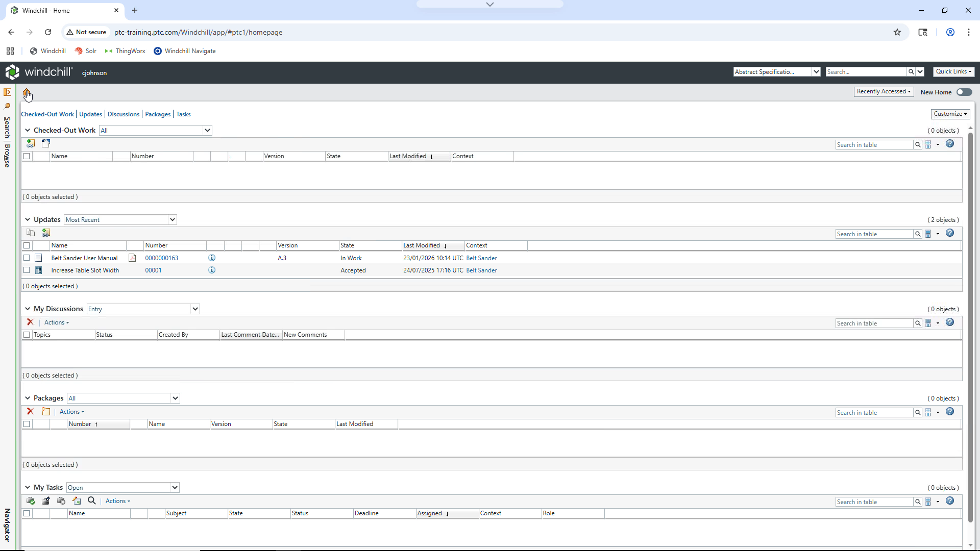Collapse the Packages section
The height and width of the screenshot is (551, 980).
coord(28,398)
